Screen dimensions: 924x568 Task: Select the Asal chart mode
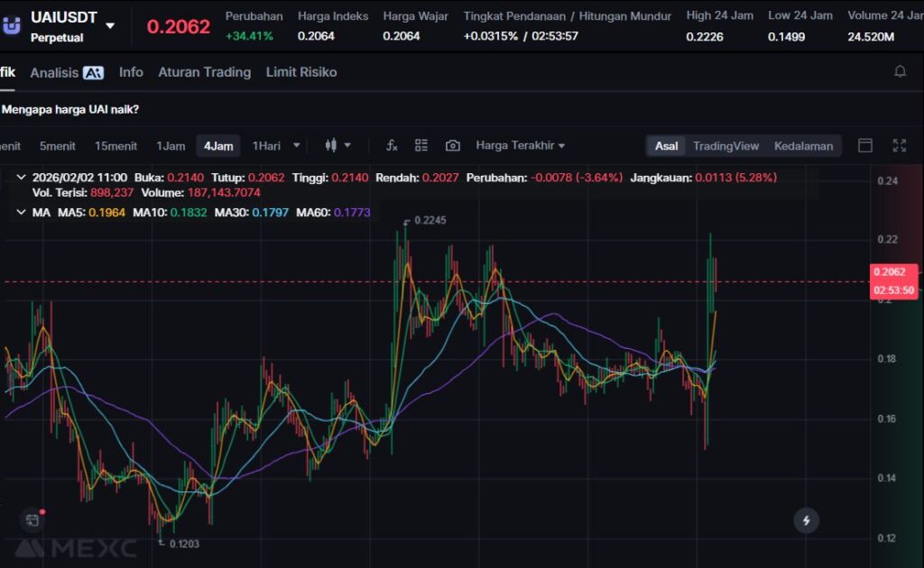[666, 146]
